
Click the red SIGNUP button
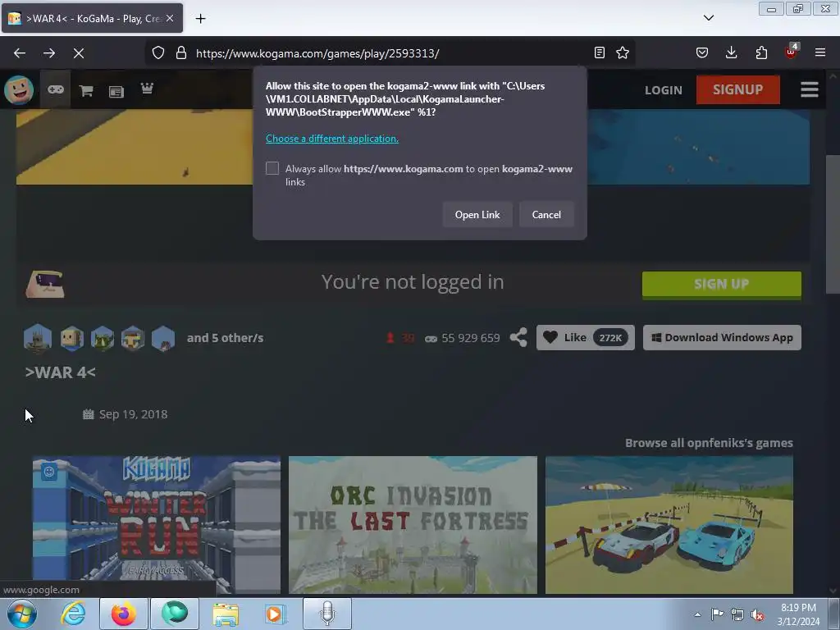737,89
